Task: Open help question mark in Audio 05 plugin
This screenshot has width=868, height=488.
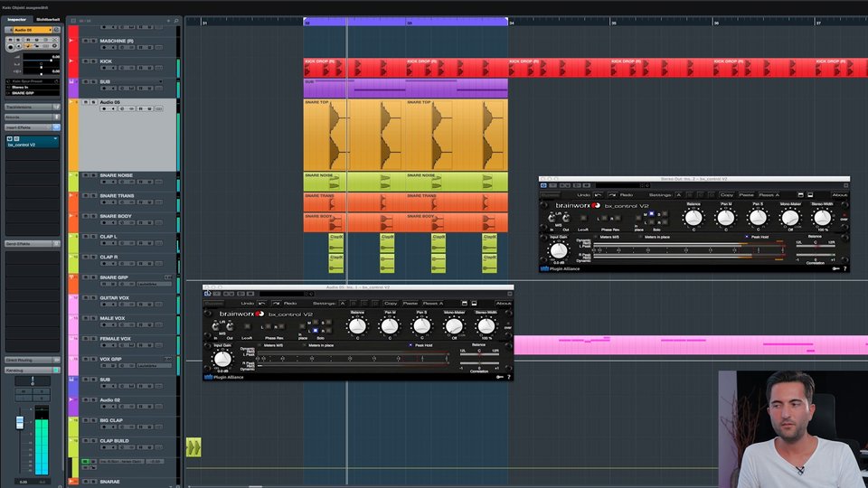Action: click(509, 377)
